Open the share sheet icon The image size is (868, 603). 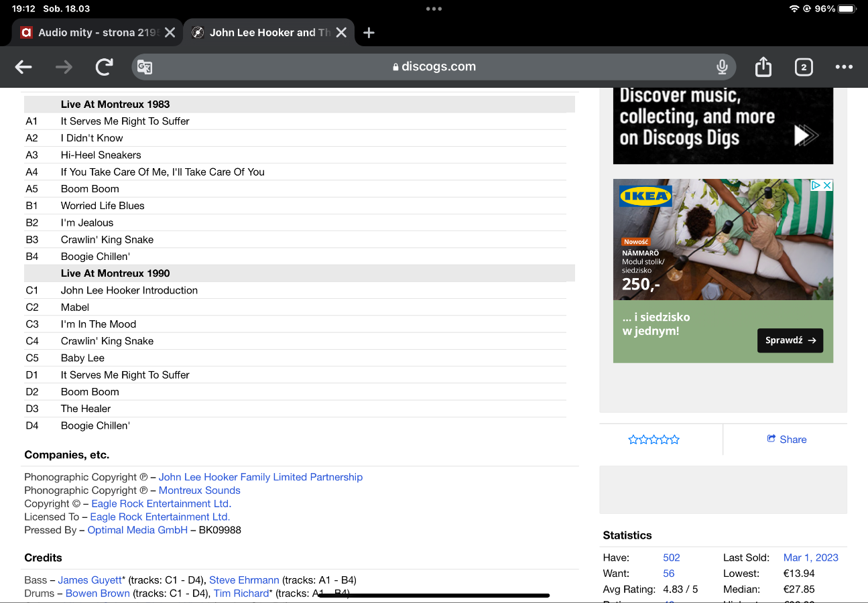coord(763,66)
